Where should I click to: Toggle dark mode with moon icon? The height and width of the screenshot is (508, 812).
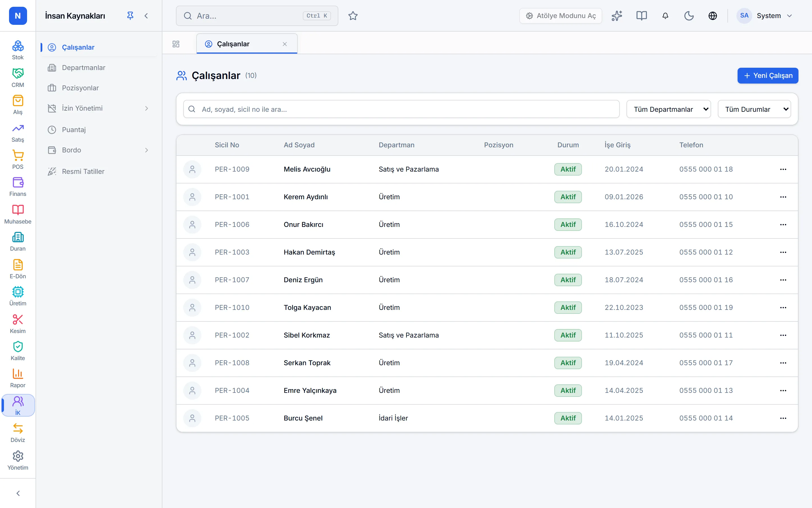pyautogui.click(x=689, y=16)
